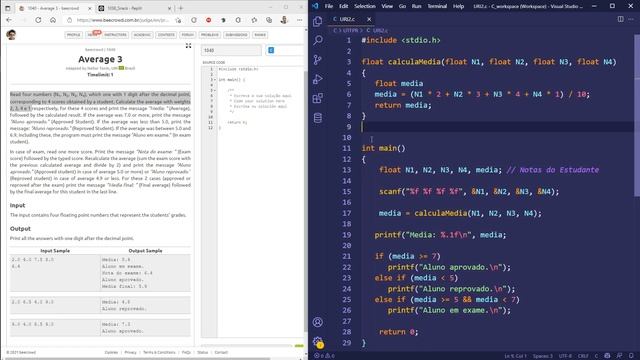This screenshot has width=640, height=360.
Task: Open the Run menu in VS Code
Action: pos(416,6)
